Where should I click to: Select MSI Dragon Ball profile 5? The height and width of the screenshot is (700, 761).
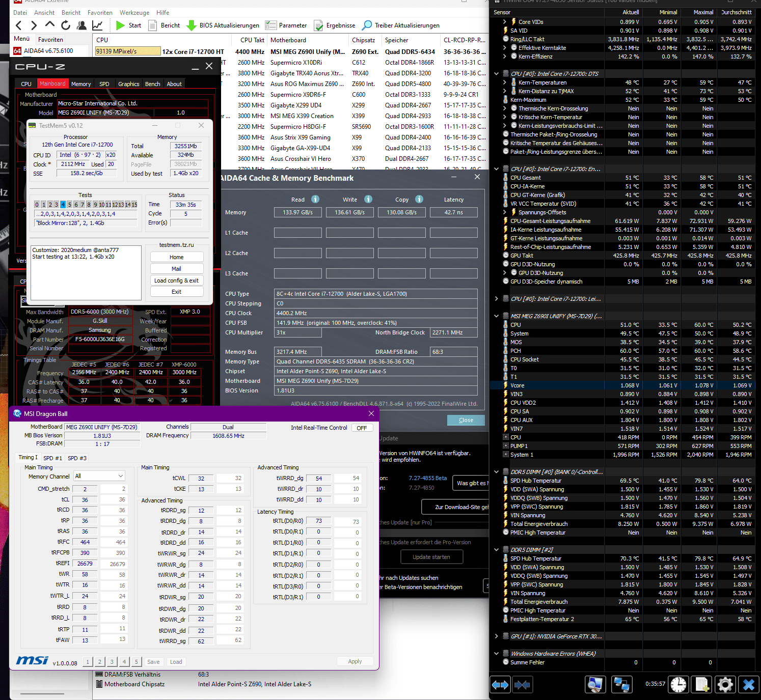136,662
